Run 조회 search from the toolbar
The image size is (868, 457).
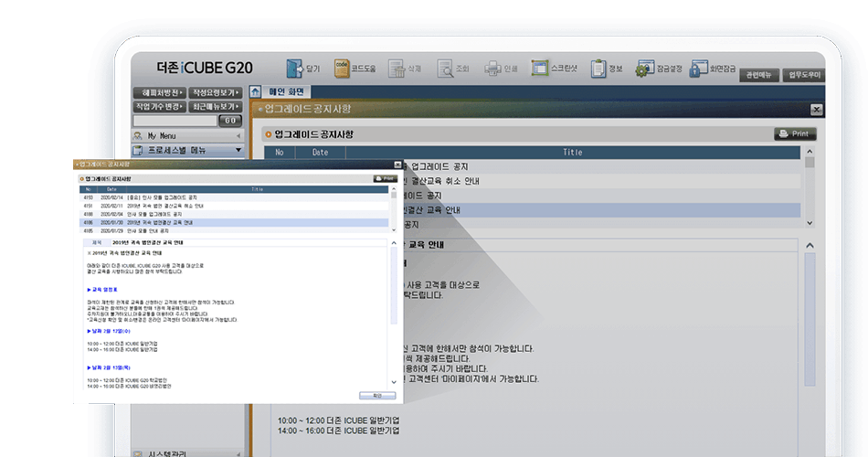click(445, 69)
